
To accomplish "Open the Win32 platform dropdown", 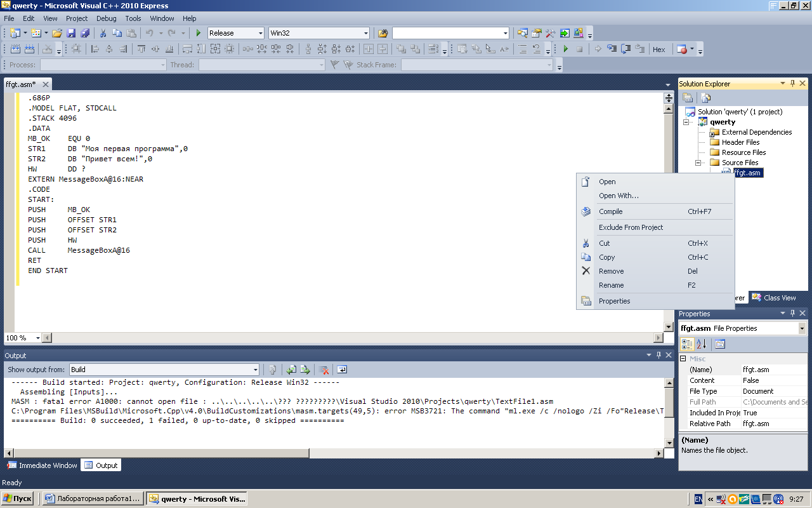I will pos(365,33).
